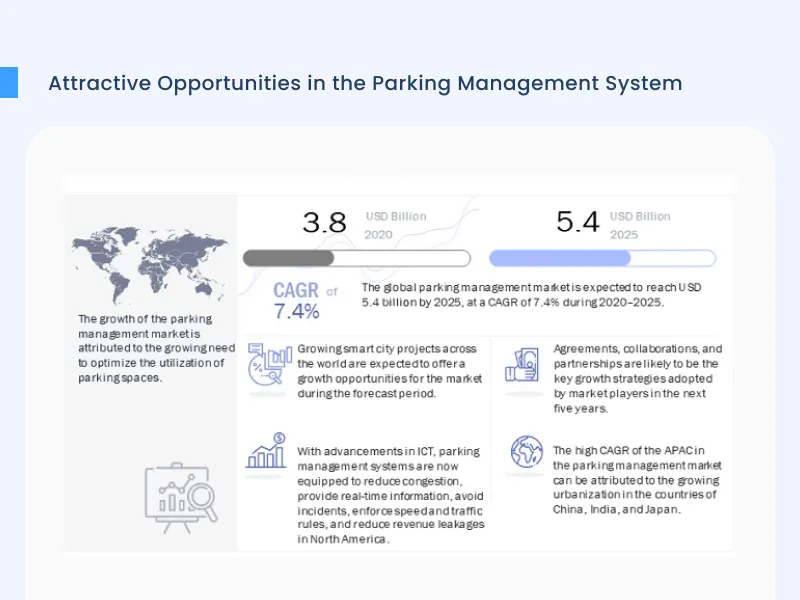This screenshot has height=600, width=800.
Task: Click the growing smart city projects paragraph
Action: [x=389, y=371]
